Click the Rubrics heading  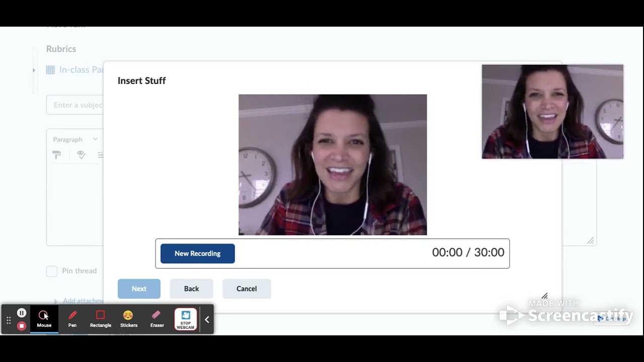pyautogui.click(x=61, y=49)
